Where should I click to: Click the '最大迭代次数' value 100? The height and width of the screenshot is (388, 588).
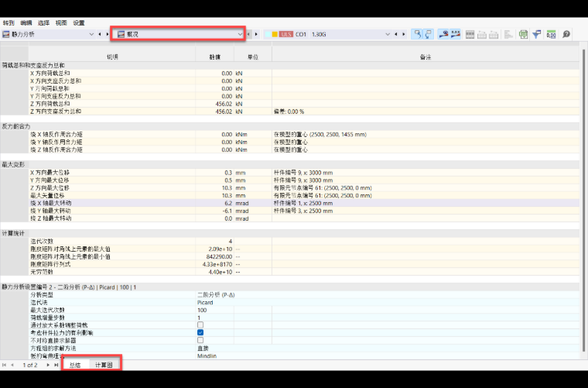click(x=202, y=310)
